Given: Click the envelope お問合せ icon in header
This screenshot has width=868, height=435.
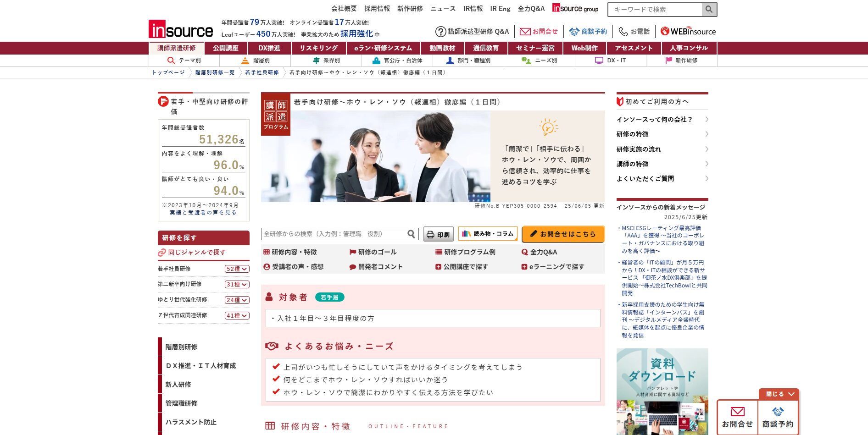Looking at the screenshot, I should coord(525,32).
